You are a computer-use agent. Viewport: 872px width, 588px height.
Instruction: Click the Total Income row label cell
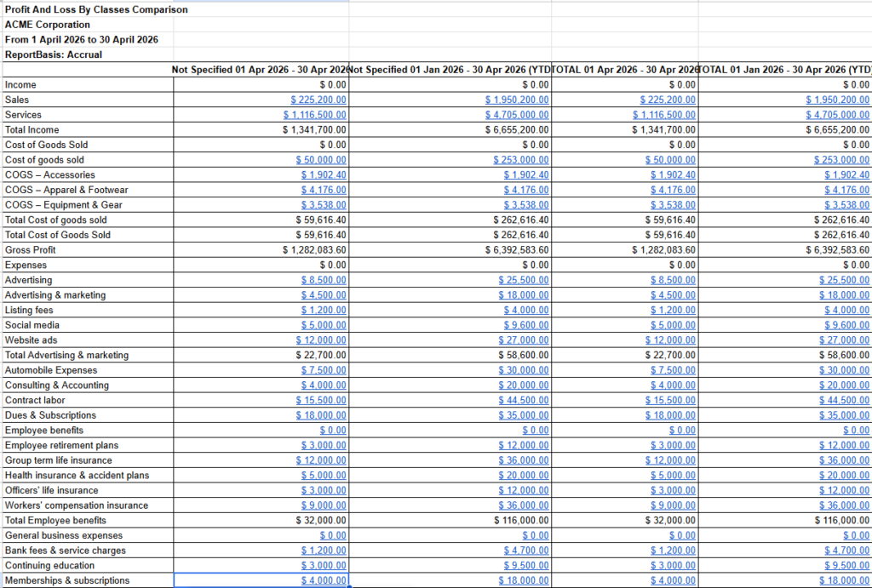click(32, 130)
